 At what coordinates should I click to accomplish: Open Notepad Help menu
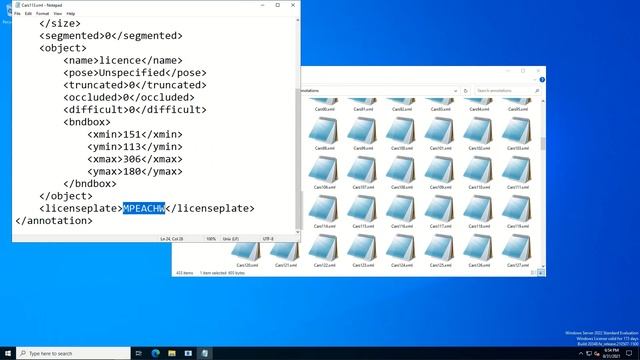point(71,13)
